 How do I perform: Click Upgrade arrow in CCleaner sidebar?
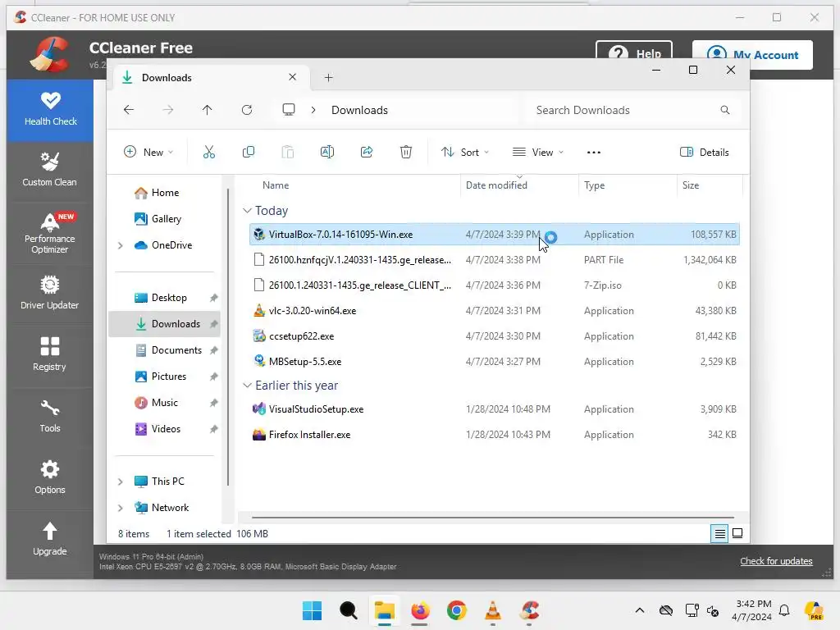click(x=49, y=531)
